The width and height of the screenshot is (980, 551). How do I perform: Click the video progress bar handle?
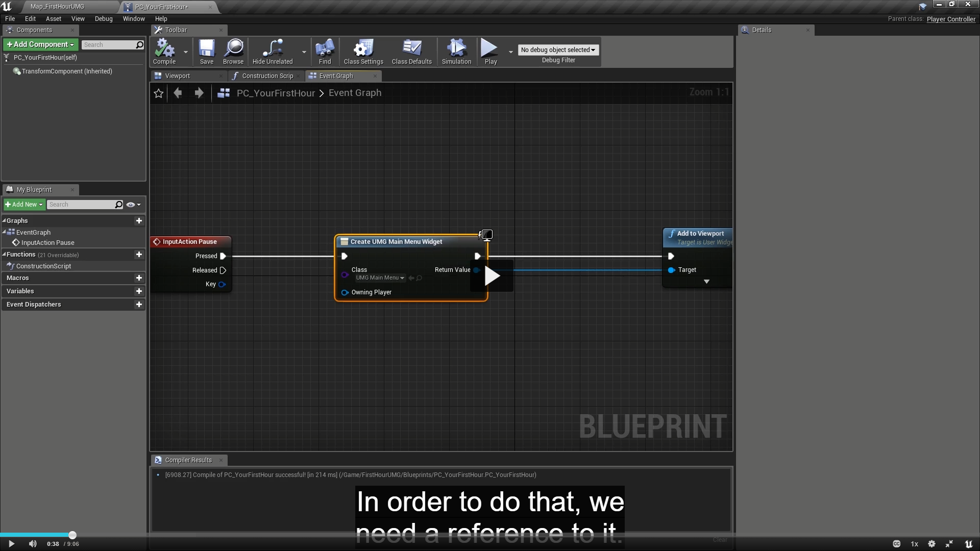(72, 535)
